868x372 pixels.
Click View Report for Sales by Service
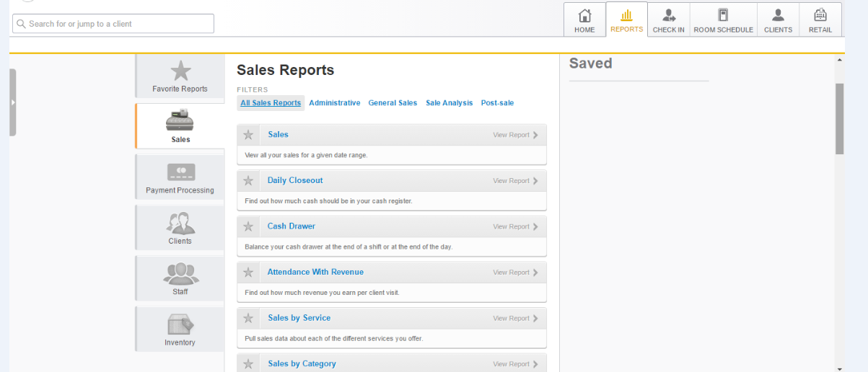[x=515, y=318]
